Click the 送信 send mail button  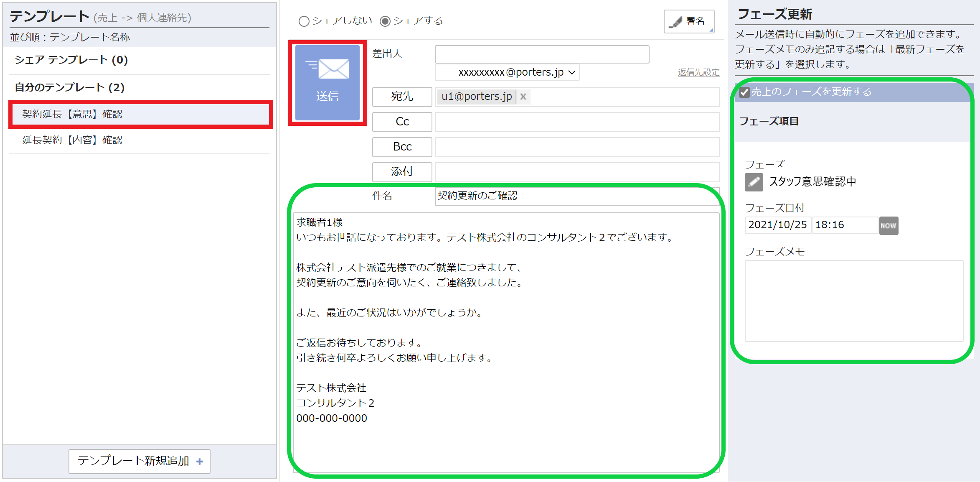tap(327, 83)
